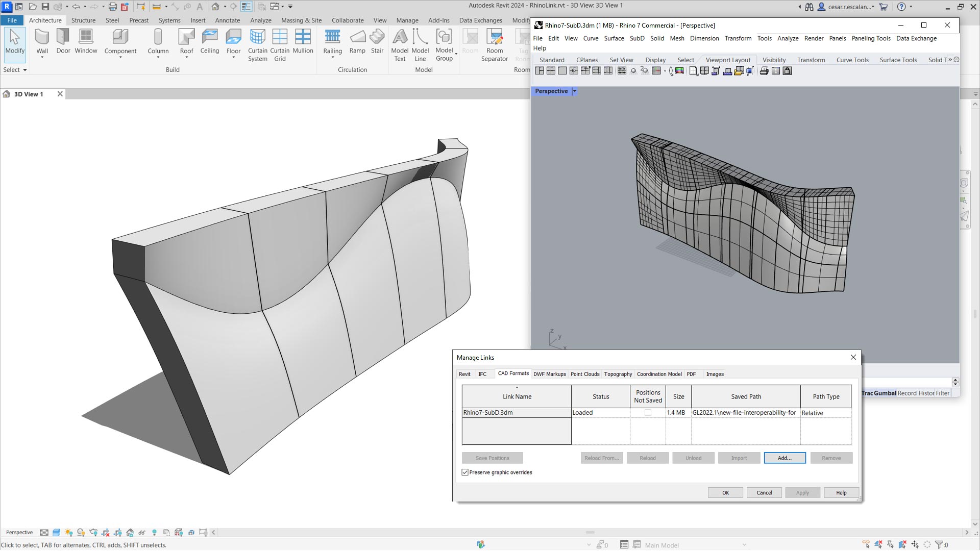Check Preserve graphic overrides

pos(464,472)
